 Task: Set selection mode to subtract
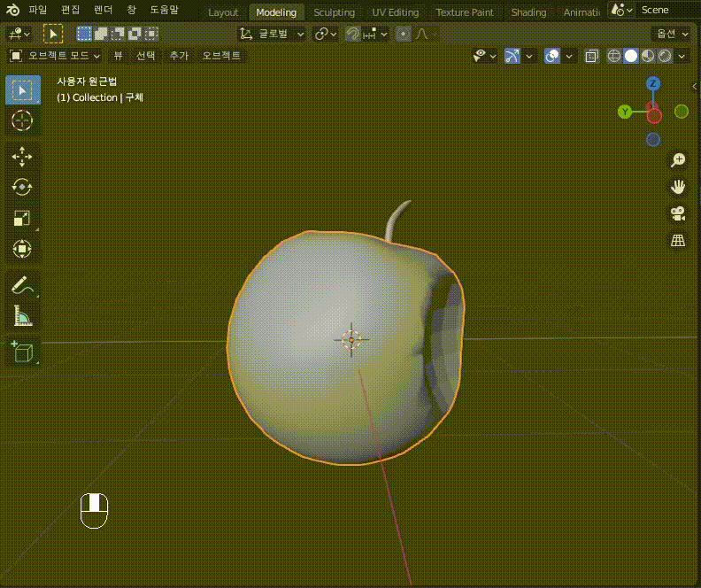pyautogui.click(x=118, y=34)
